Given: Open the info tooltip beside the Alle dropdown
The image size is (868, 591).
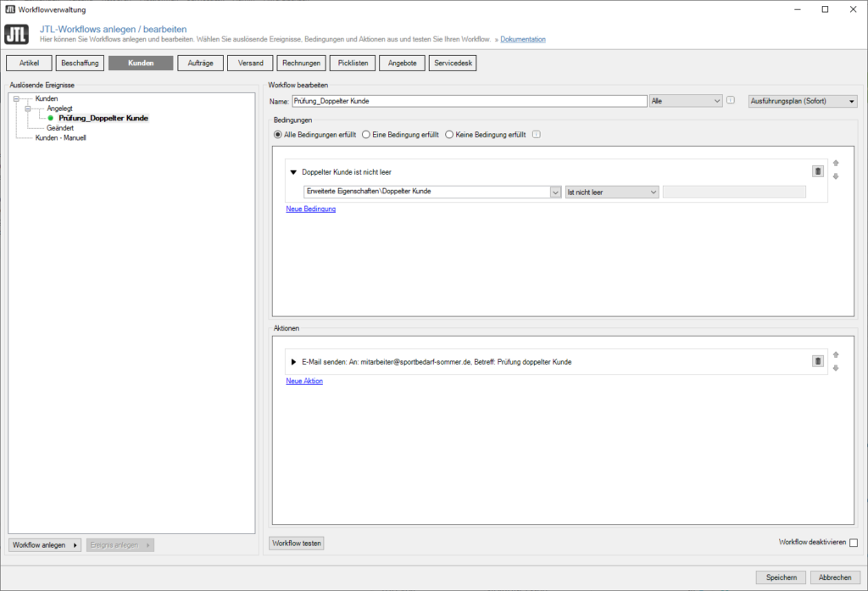Looking at the screenshot, I should click(x=730, y=101).
